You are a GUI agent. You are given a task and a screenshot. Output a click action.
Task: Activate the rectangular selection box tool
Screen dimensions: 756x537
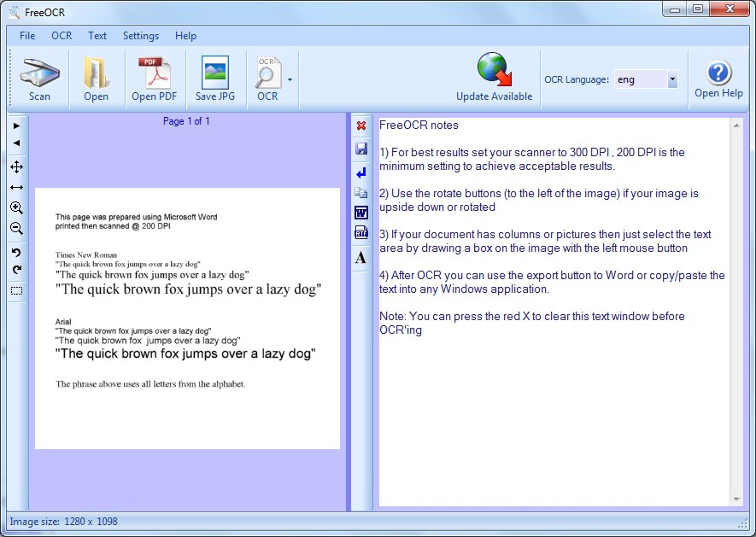pos(16,290)
